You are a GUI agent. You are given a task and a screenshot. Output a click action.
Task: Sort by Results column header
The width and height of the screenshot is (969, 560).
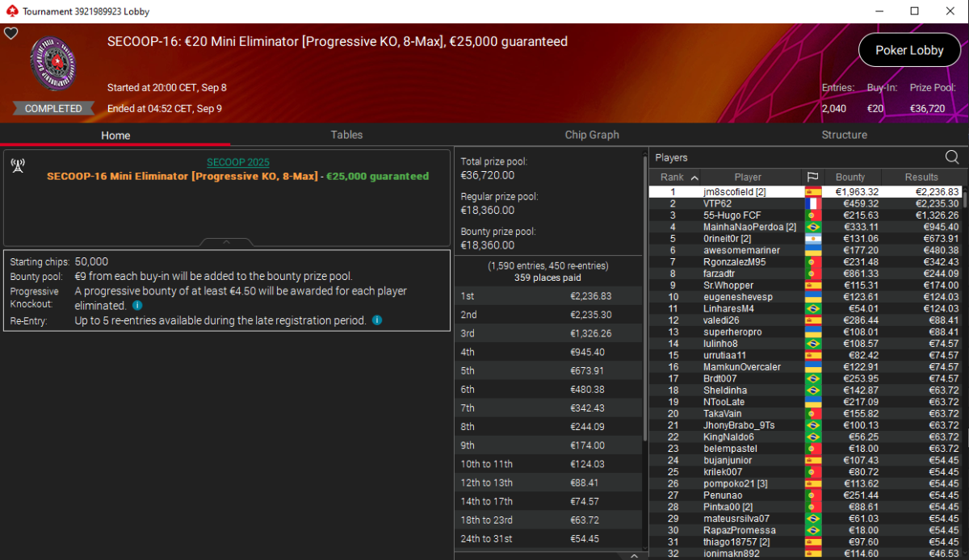click(921, 177)
